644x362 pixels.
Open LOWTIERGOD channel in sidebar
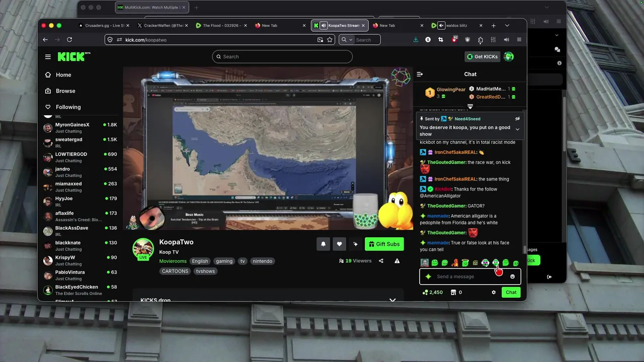(x=80, y=157)
